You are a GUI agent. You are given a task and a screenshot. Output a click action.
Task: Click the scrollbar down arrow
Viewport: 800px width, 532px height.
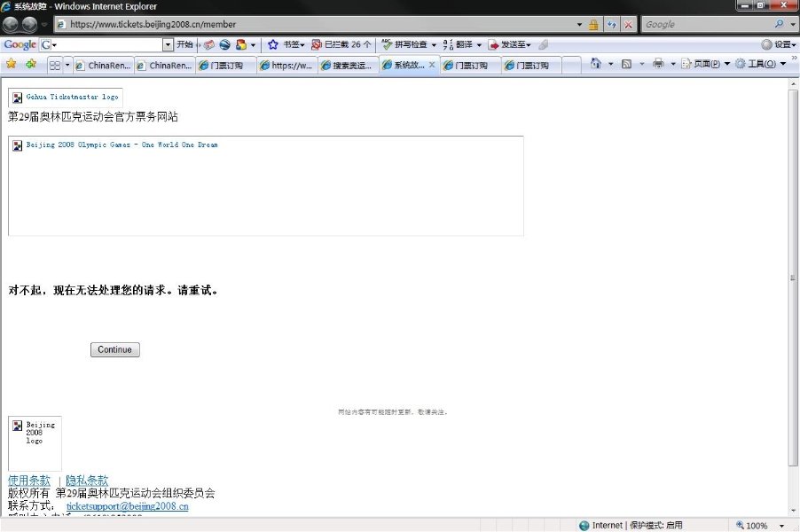793,511
